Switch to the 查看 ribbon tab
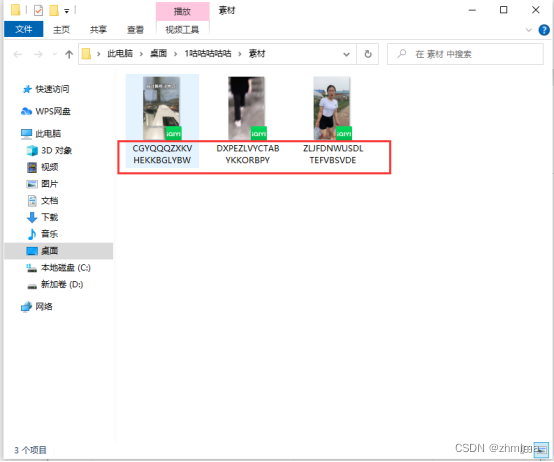Screen dimensions: 554x462 click(x=135, y=30)
